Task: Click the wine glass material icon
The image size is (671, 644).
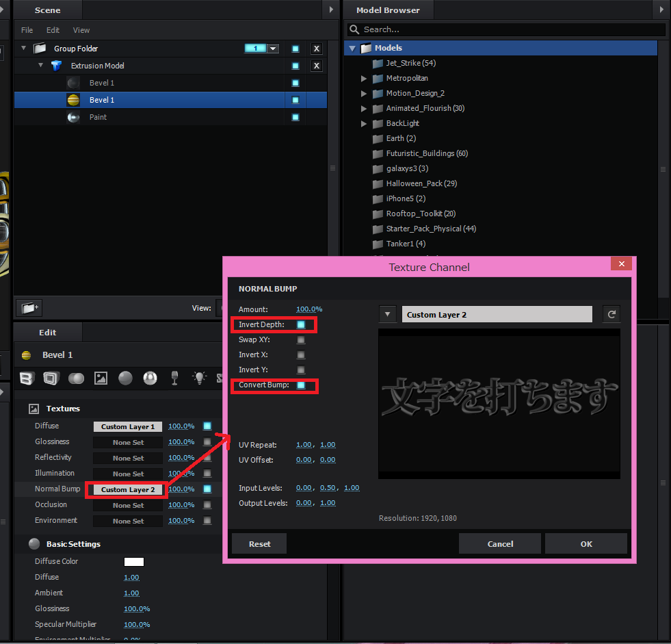Action: tap(174, 378)
